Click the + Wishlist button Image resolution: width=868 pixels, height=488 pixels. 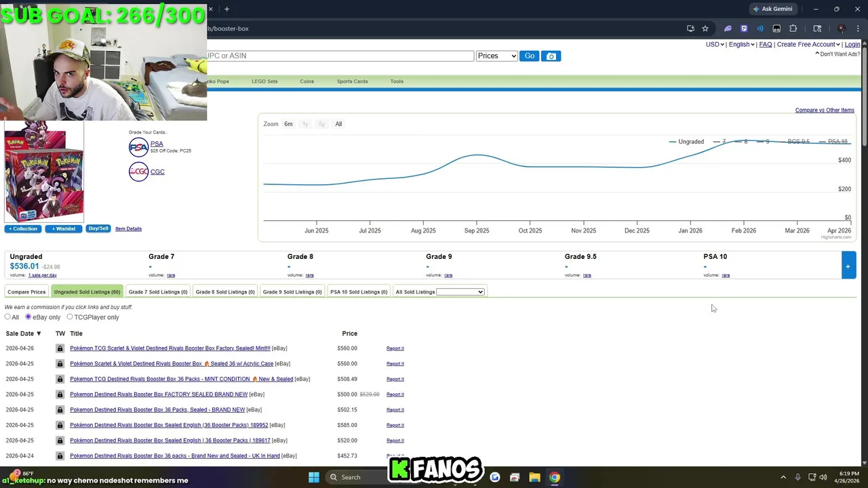[x=64, y=228]
